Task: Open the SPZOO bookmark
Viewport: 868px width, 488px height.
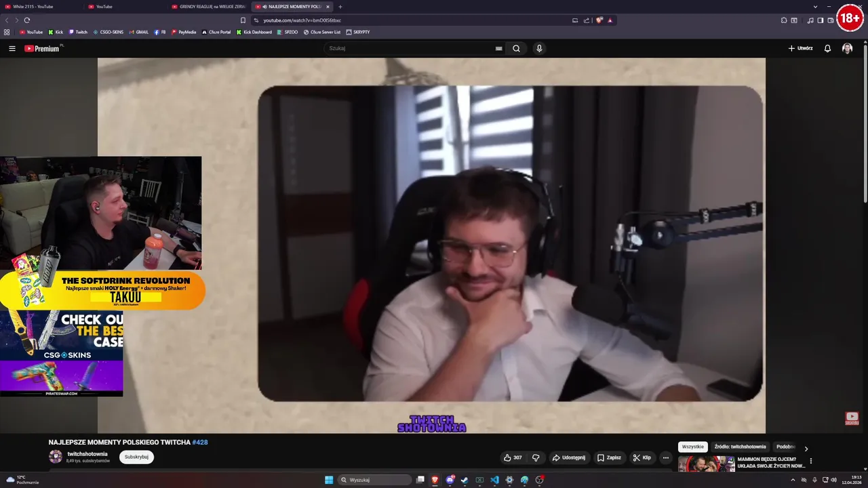Action: click(x=288, y=32)
